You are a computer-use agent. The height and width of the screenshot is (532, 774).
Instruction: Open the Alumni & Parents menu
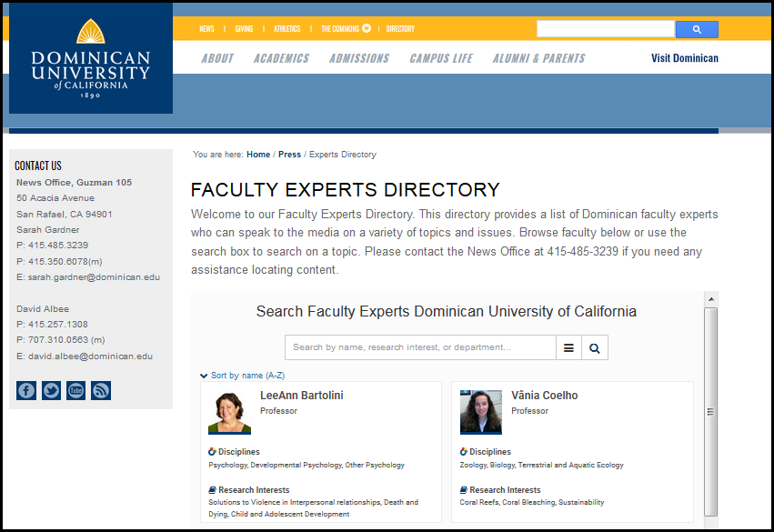(x=539, y=58)
